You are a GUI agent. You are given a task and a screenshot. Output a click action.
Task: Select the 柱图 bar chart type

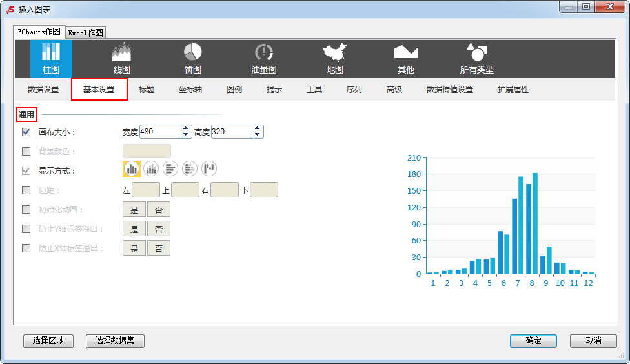tap(51, 59)
